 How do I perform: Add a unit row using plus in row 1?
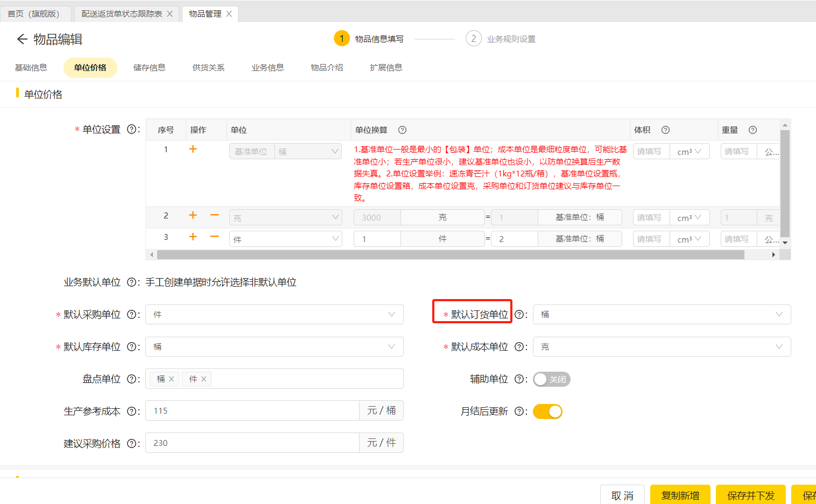click(193, 149)
